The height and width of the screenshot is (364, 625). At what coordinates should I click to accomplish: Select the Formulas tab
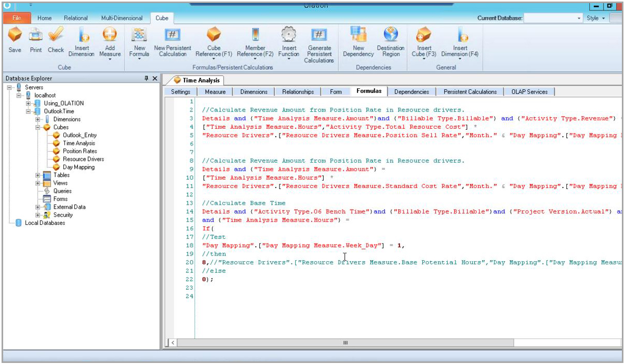[x=369, y=91]
